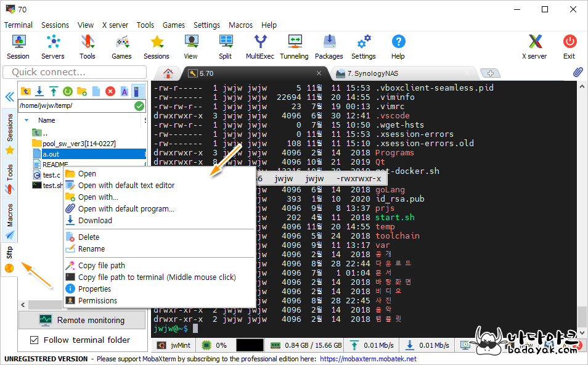Viewport: 588px width, 365px height.
Task: Open the X server menu in menu bar
Action: [115, 25]
